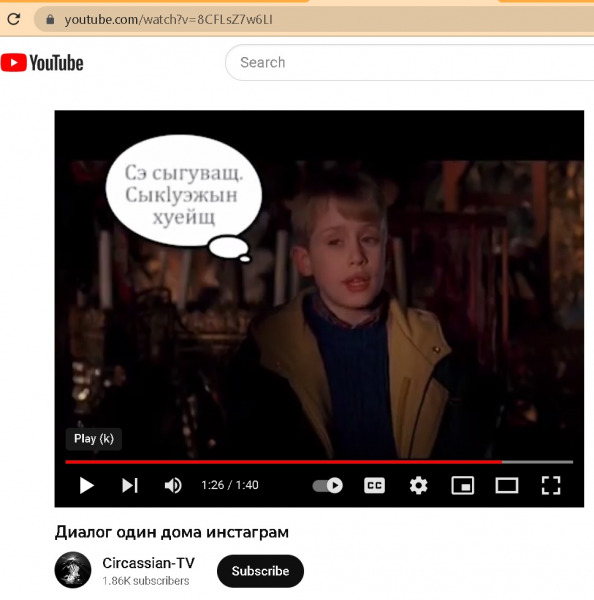Viewport: 594px width, 600px height.
Task: Mute the video with the speaker icon
Action: click(173, 486)
